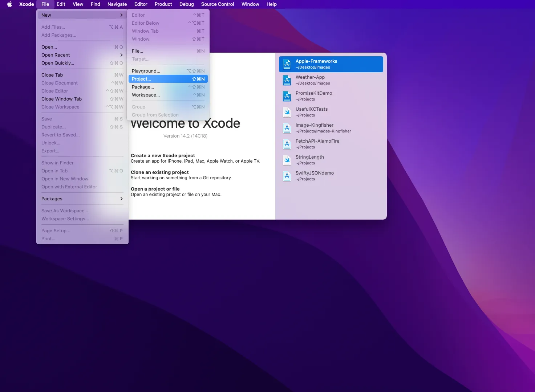Choose File… from the New submenu
The image size is (535, 392).
pos(168,51)
